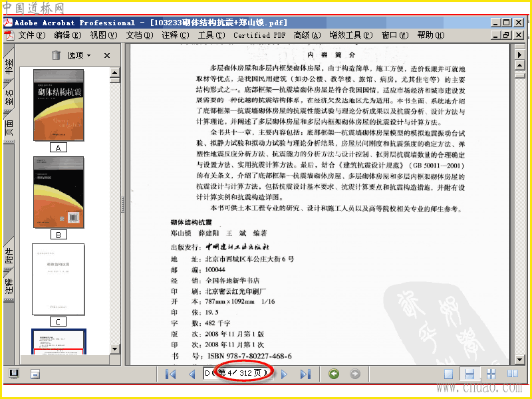Select page thumbnail labeled B
This screenshot has height=399, width=532.
pyautogui.click(x=59, y=192)
